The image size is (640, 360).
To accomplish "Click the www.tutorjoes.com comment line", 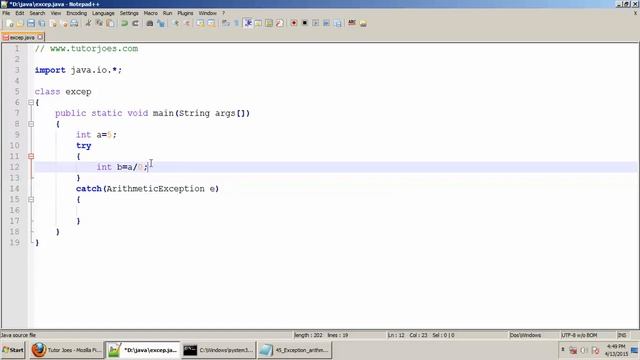I will pos(86,49).
